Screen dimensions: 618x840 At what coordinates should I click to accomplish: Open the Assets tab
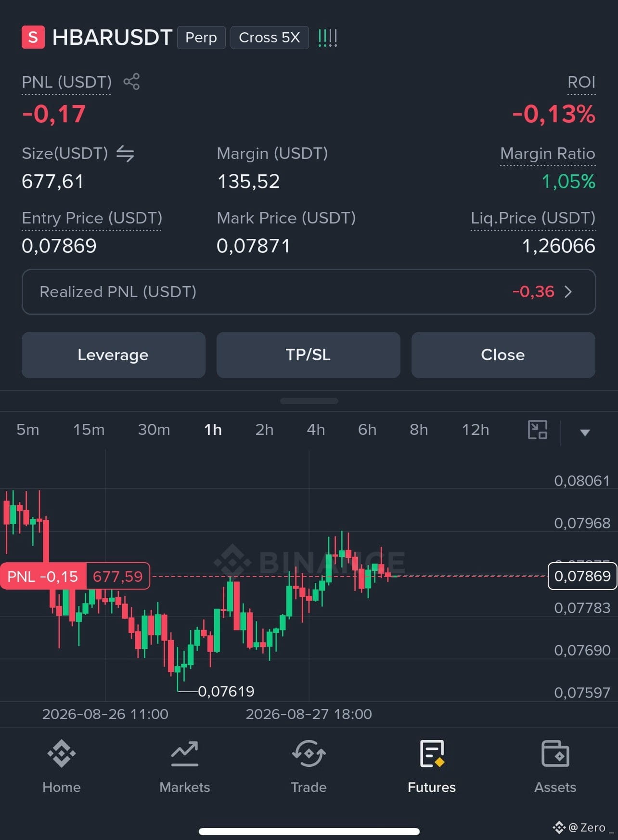[555, 767]
